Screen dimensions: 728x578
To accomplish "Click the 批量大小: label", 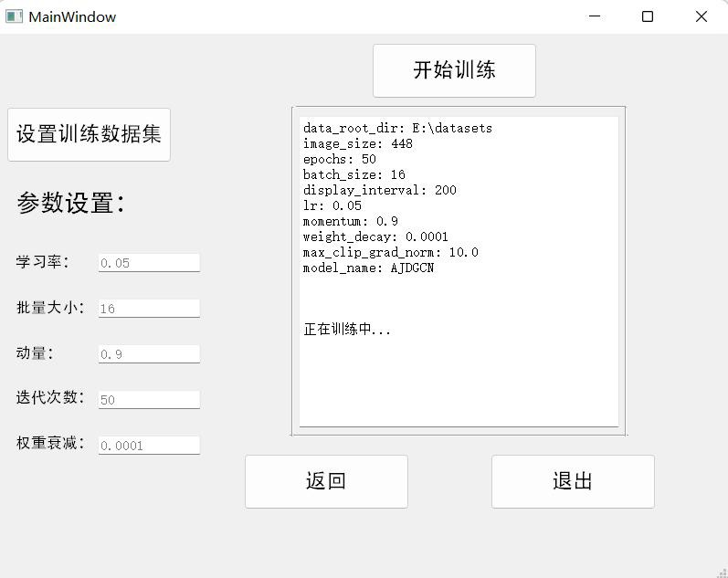I will [x=50, y=308].
